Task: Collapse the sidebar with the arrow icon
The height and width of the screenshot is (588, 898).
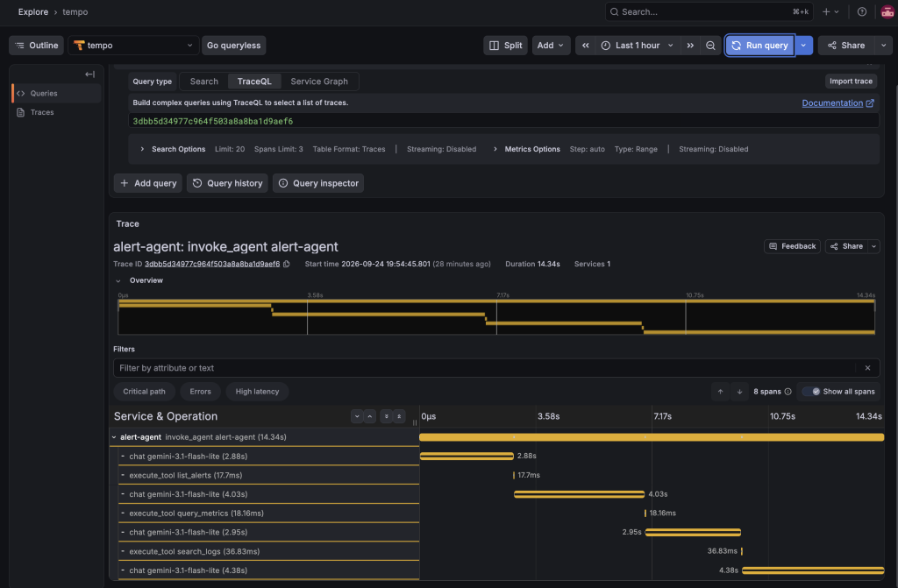Action: [x=90, y=74]
